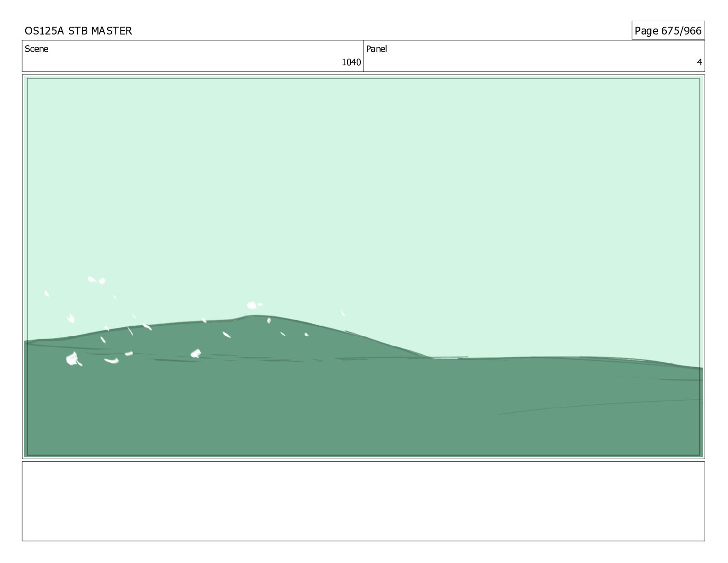Viewport: 728px width, 563px height.
Task: Click the empty notes box below the panel
Action: [363, 501]
